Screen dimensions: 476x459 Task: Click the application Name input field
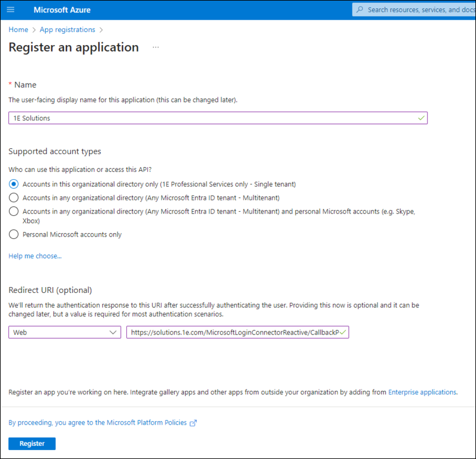click(x=214, y=118)
